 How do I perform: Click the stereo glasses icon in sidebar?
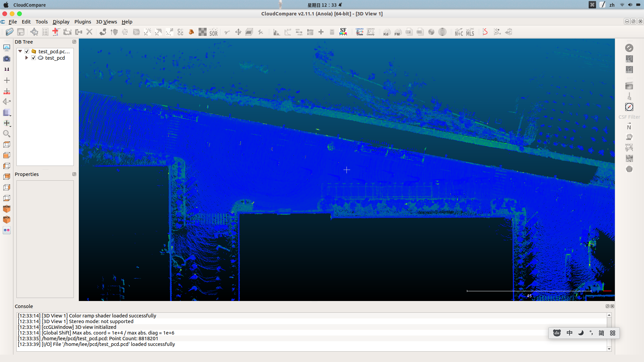[7, 230]
